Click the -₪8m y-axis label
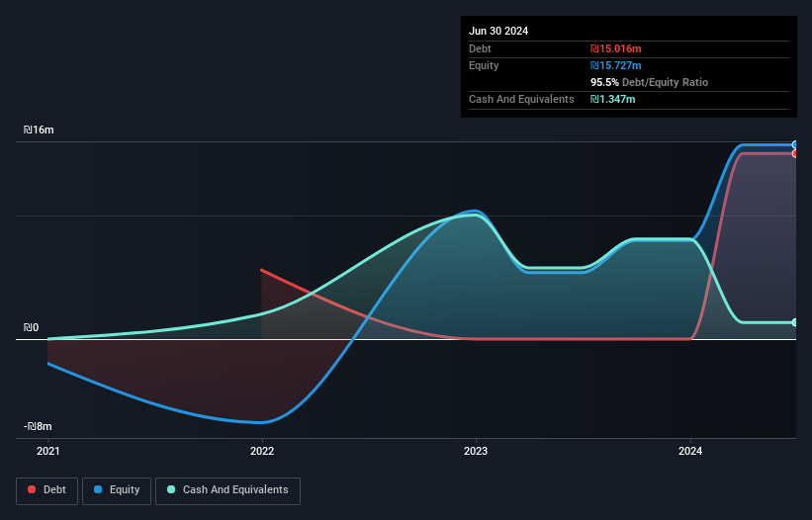 (38, 426)
